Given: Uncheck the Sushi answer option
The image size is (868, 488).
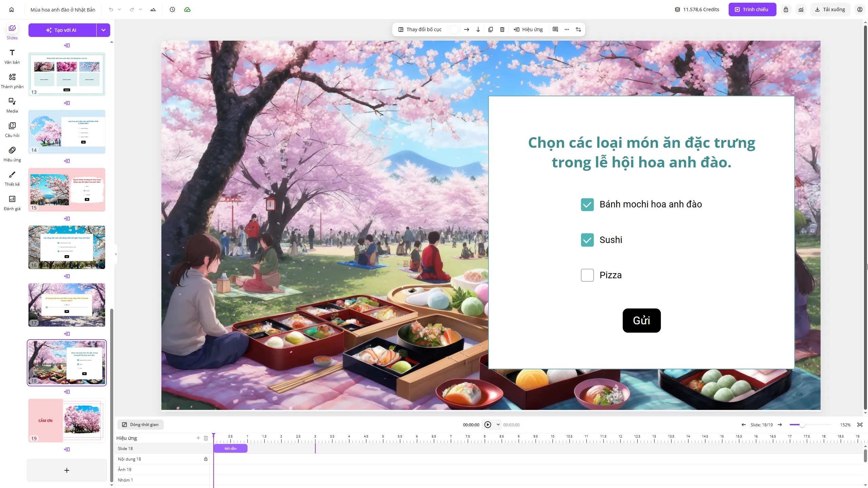Looking at the screenshot, I should coord(587,240).
